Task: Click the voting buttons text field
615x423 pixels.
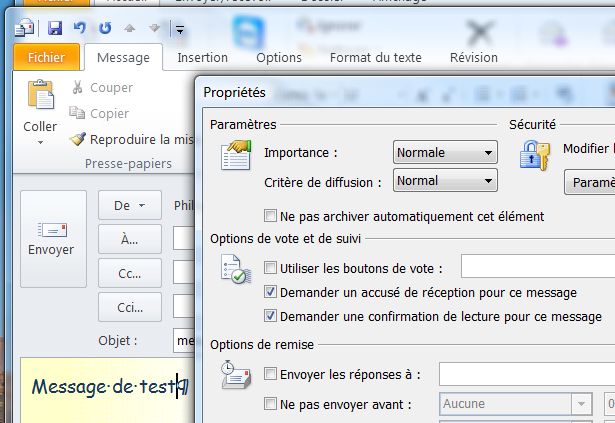Action: [x=538, y=266]
